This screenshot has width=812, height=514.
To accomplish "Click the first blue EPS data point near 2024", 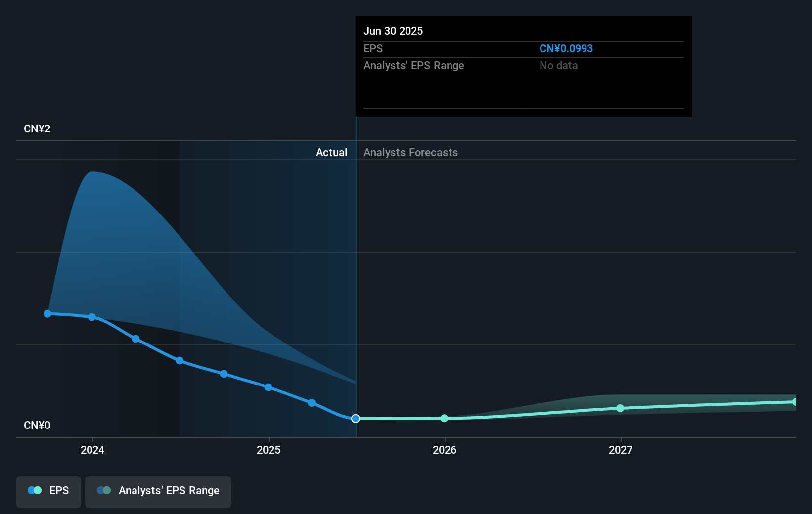I will click(x=47, y=313).
